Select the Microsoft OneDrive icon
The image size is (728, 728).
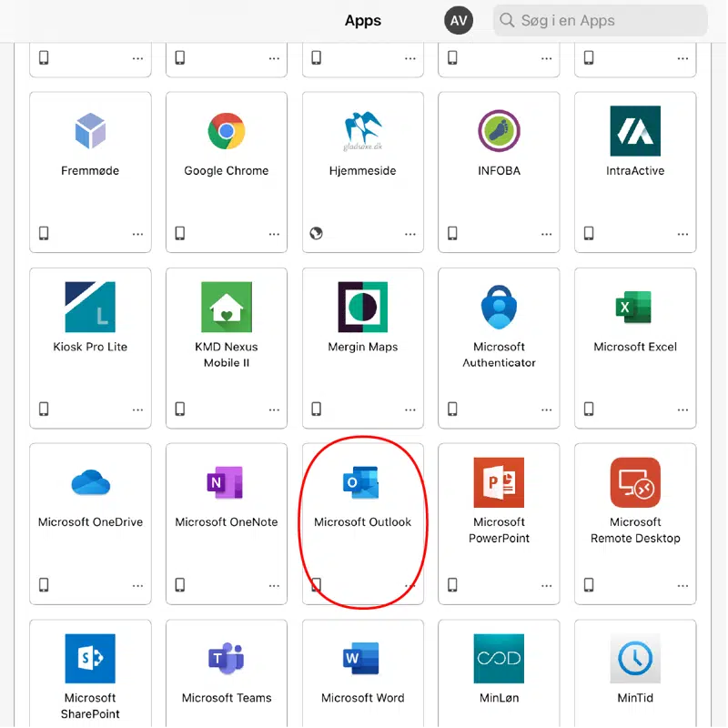[89, 485]
